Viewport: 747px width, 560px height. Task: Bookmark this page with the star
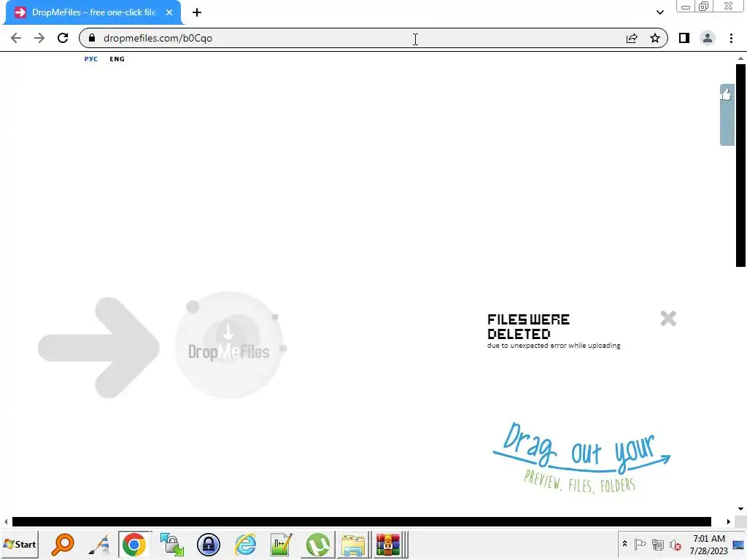point(655,38)
